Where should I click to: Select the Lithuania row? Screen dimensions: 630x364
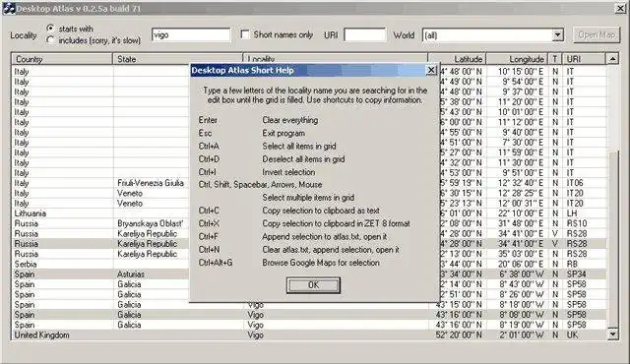click(308, 213)
